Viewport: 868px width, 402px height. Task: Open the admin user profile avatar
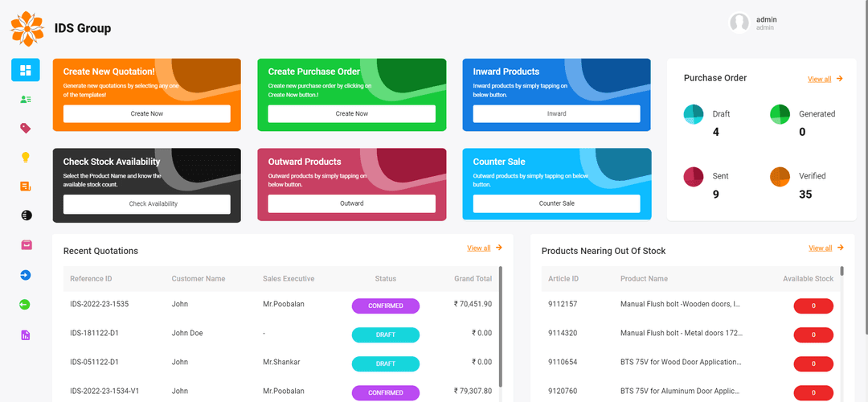739,23
